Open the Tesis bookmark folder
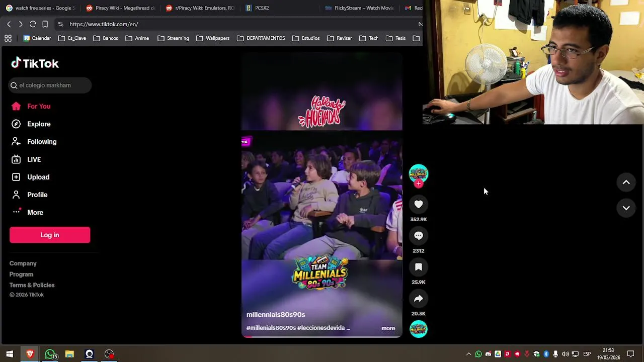Image resolution: width=644 pixels, height=362 pixels. coord(395,38)
